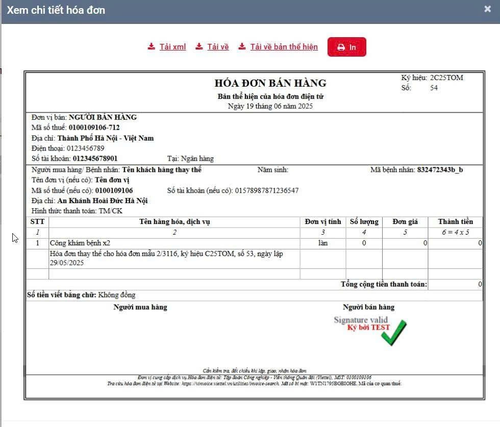Click the tax code 0100109106-712
Screen dimensions: 500x427
(94, 128)
